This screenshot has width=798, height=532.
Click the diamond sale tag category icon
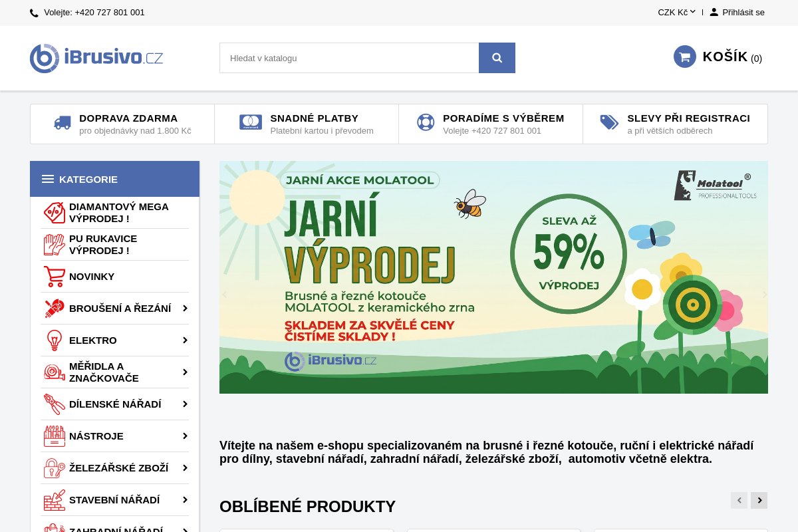click(x=55, y=213)
